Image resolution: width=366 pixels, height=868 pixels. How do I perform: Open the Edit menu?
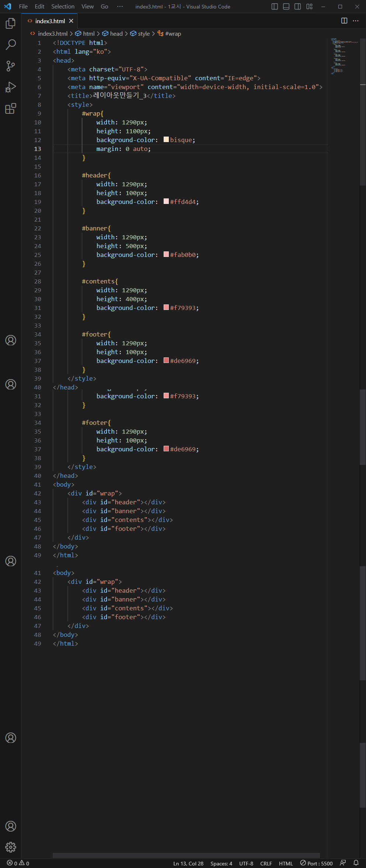[x=39, y=6]
